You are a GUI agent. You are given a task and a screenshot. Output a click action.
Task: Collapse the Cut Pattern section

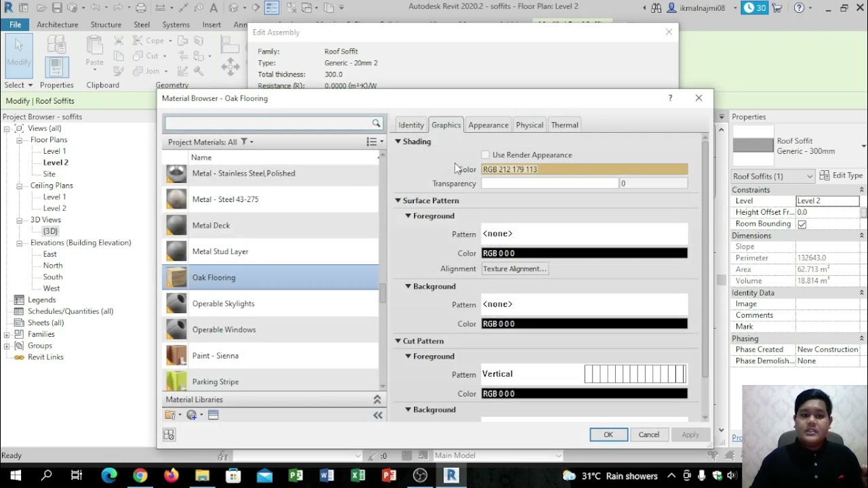pyautogui.click(x=398, y=341)
